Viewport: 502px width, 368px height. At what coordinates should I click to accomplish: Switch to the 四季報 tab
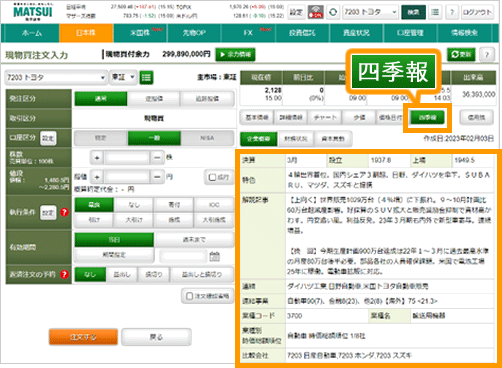tap(427, 117)
